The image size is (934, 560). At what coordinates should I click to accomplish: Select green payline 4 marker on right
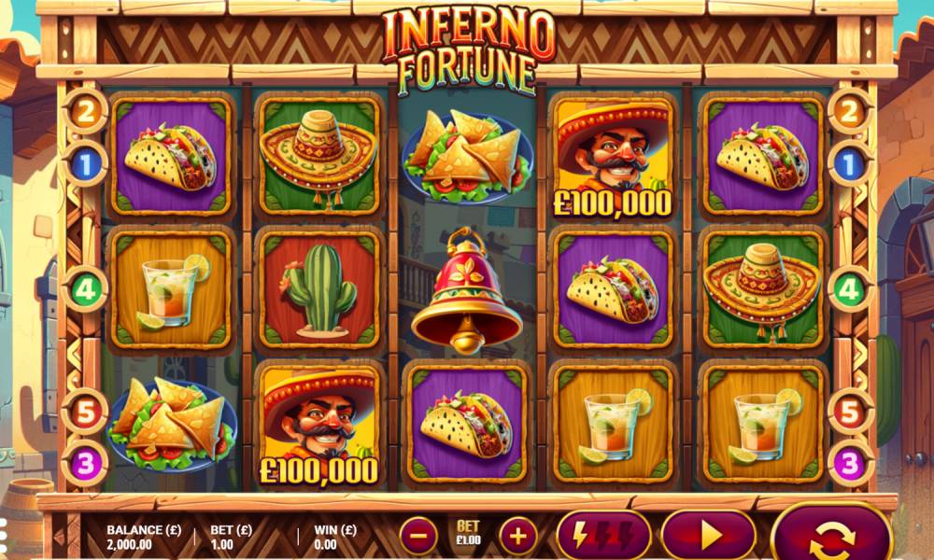pos(849,289)
